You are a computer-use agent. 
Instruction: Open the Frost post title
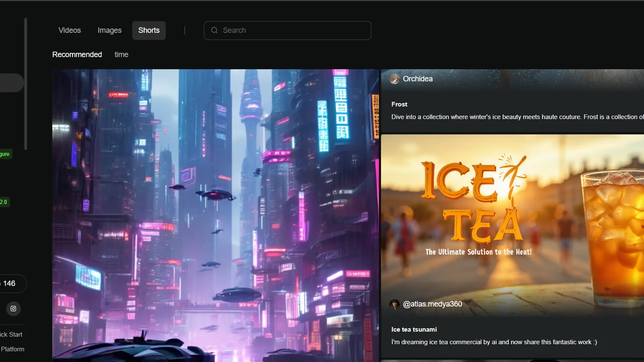tap(399, 104)
